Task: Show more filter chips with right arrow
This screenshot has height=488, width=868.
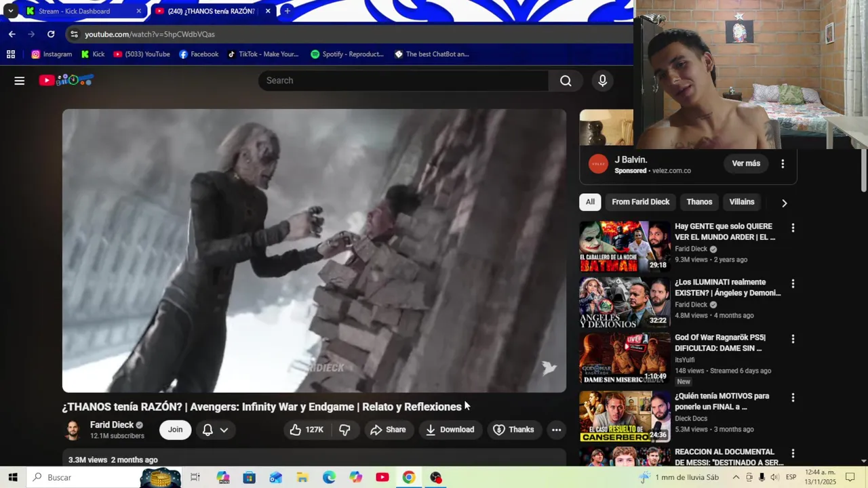Action: click(784, 203)
